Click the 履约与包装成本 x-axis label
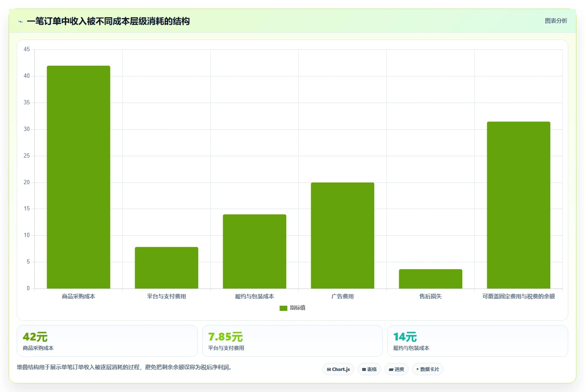Screen dimensions: 585x392 coord(255,296)
